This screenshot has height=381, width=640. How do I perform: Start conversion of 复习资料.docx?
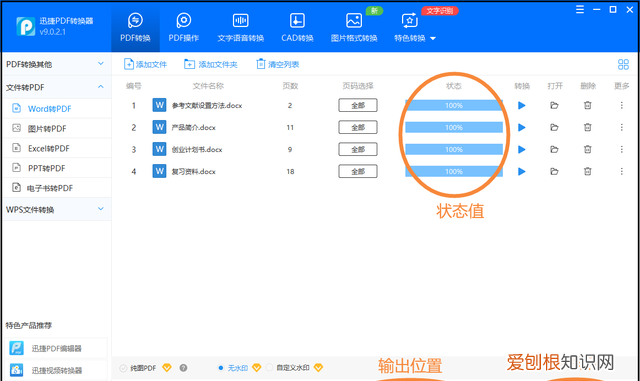pos(521,172)
